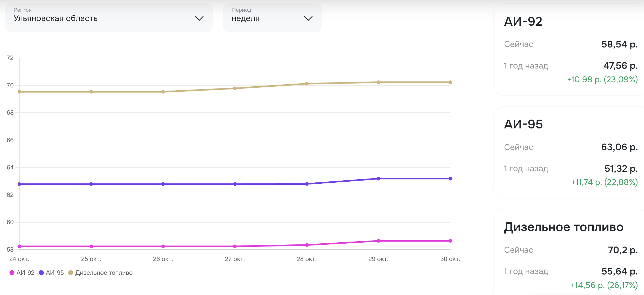Click the purple АИ-95 legend dot
The image size is (644, 295).
tap(41, 273)
